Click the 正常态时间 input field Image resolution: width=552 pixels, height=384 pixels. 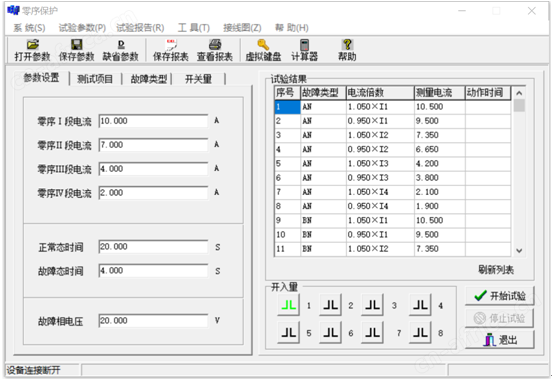[x=153, y=247]
